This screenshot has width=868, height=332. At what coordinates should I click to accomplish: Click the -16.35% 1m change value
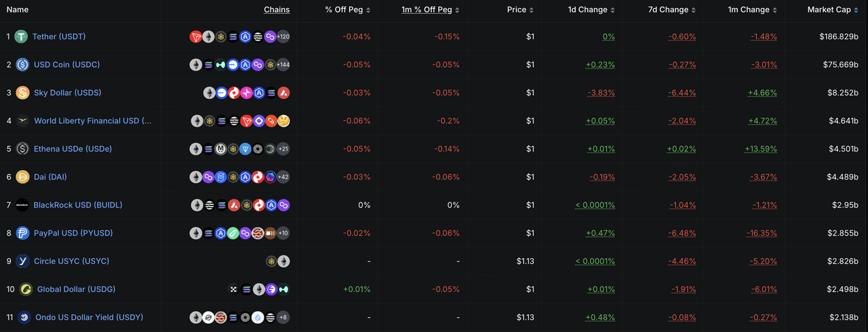coord(762,233)
